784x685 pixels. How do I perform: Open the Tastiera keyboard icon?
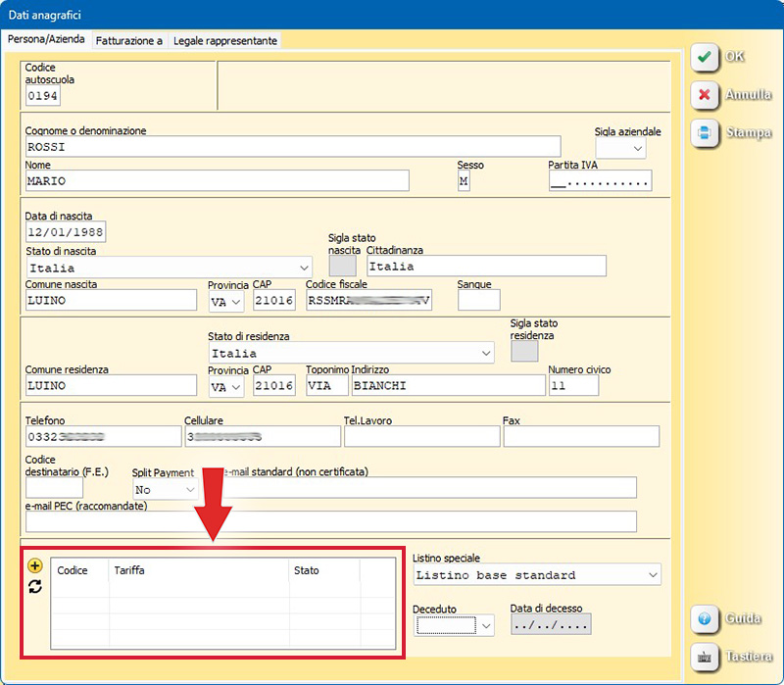click(706, 657)
